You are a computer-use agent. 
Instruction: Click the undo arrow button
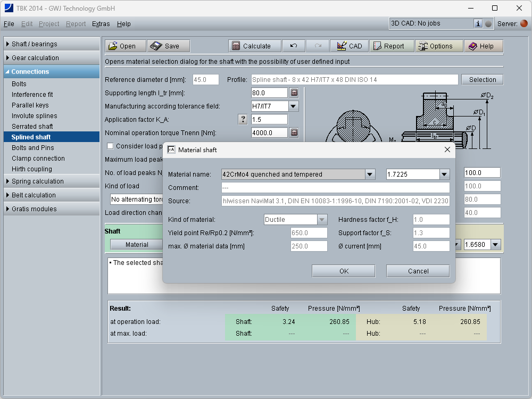[x=294, y=46]
